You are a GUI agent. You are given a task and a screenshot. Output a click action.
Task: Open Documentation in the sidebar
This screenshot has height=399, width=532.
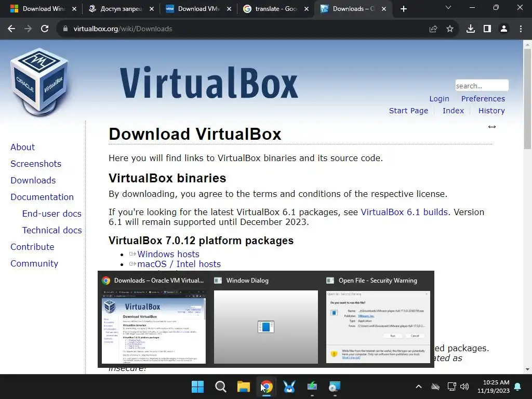42,197
